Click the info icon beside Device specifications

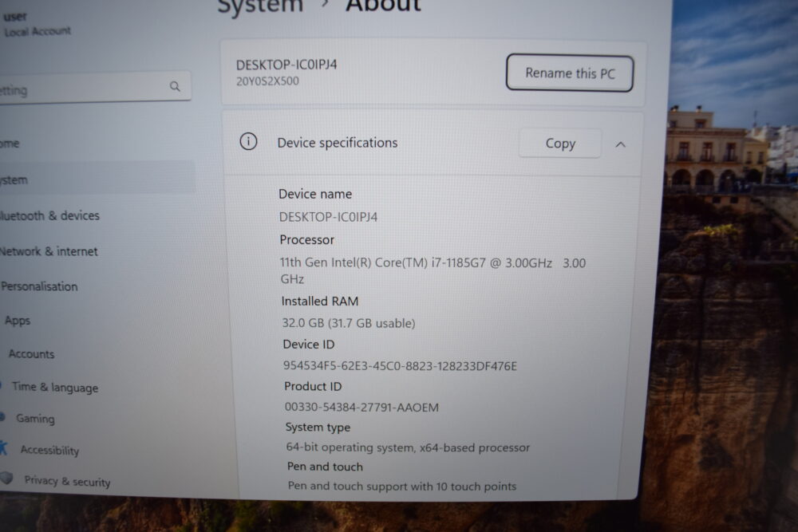(x=248, y=141)
